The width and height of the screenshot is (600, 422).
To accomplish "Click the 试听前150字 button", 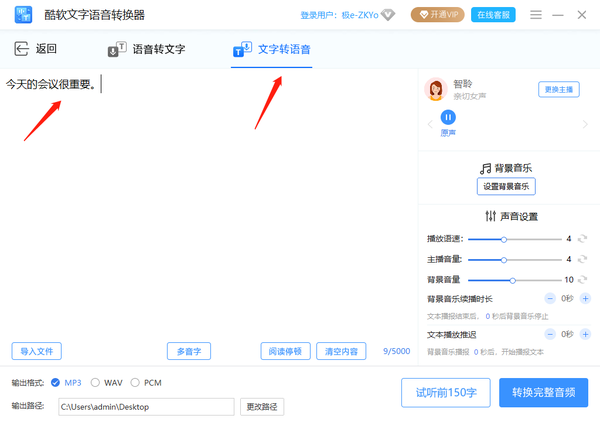I will [446, 393].
